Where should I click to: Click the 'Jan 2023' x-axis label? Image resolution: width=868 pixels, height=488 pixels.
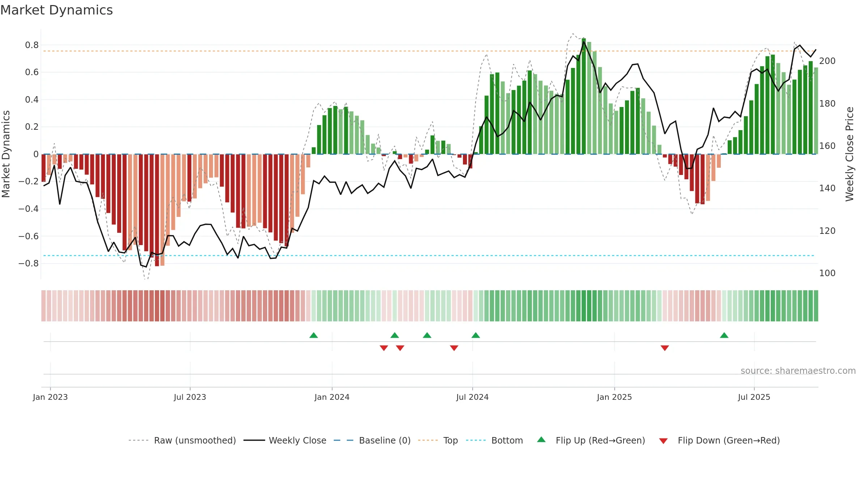coord(50,397)
